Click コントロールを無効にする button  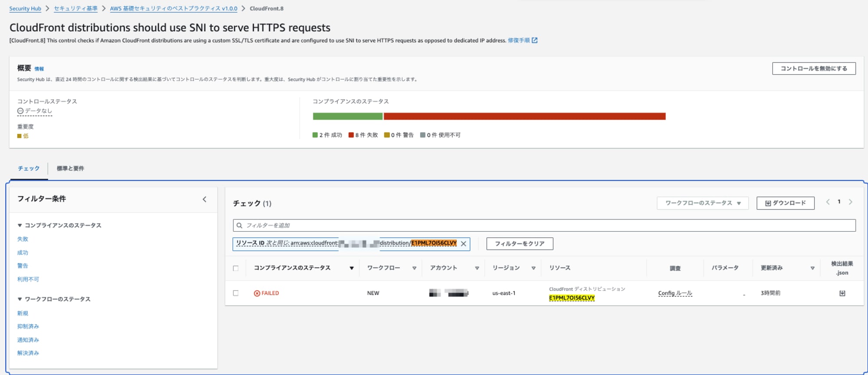814,69
